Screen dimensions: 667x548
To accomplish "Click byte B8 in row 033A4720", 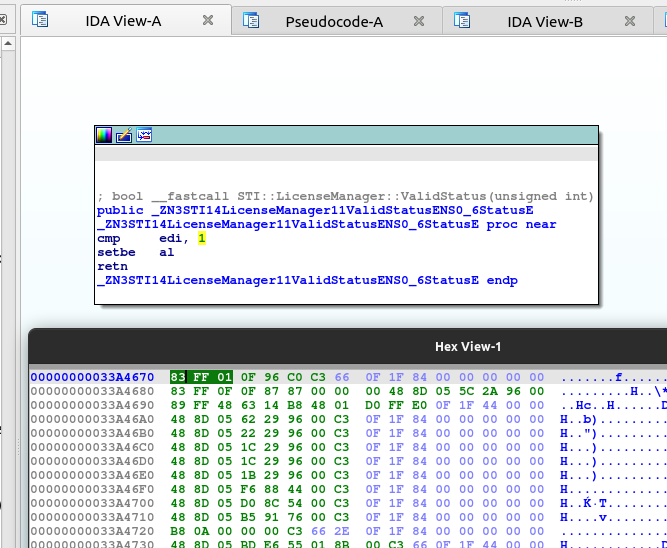I will [178, 531].
